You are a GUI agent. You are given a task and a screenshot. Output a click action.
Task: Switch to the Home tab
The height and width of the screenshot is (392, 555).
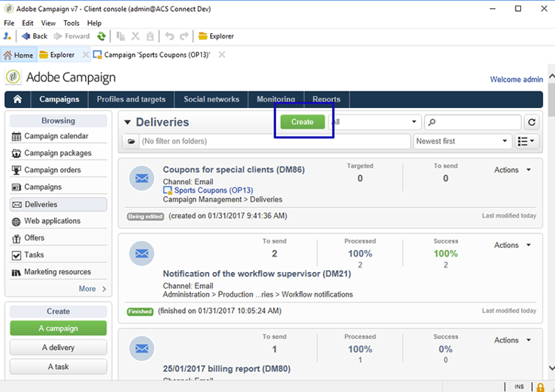click(x=18, y=55)
